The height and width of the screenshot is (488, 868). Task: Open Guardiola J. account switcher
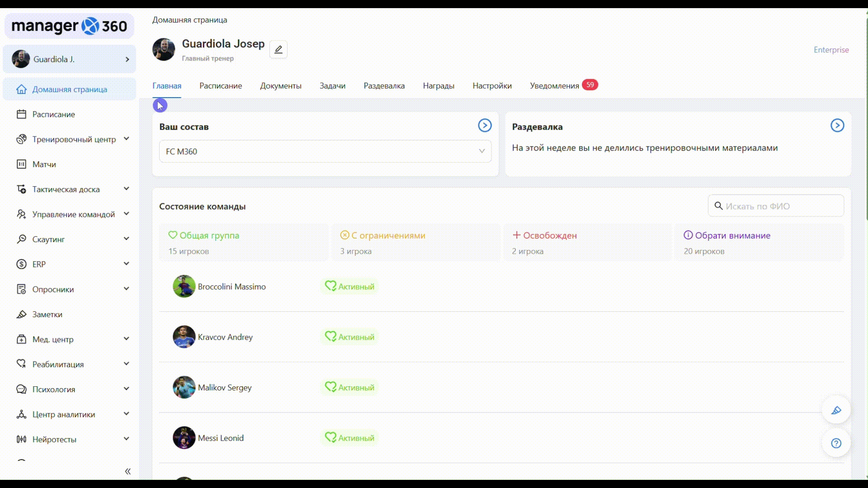click(70, 59)
